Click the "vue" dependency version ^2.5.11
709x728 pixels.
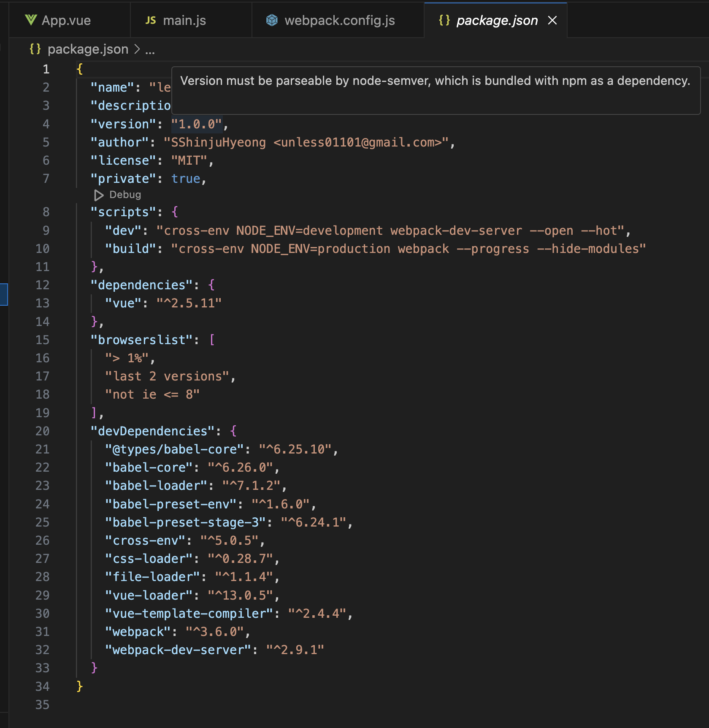pos(189,303)
